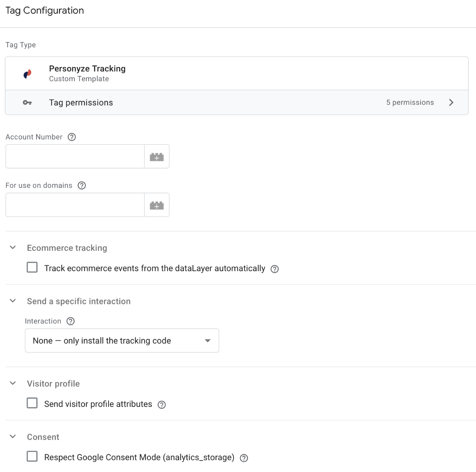Click the For use on domains field

point(75,205)
